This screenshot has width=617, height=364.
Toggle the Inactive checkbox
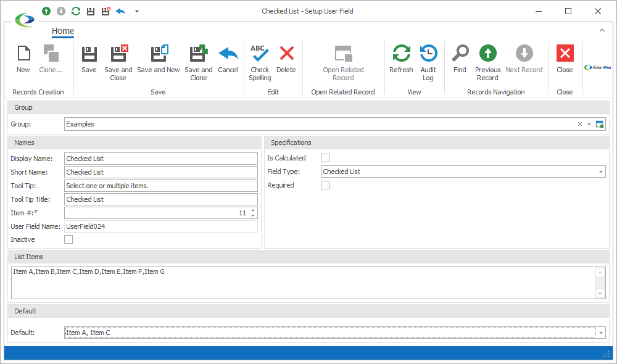click(x=68, y=239)
